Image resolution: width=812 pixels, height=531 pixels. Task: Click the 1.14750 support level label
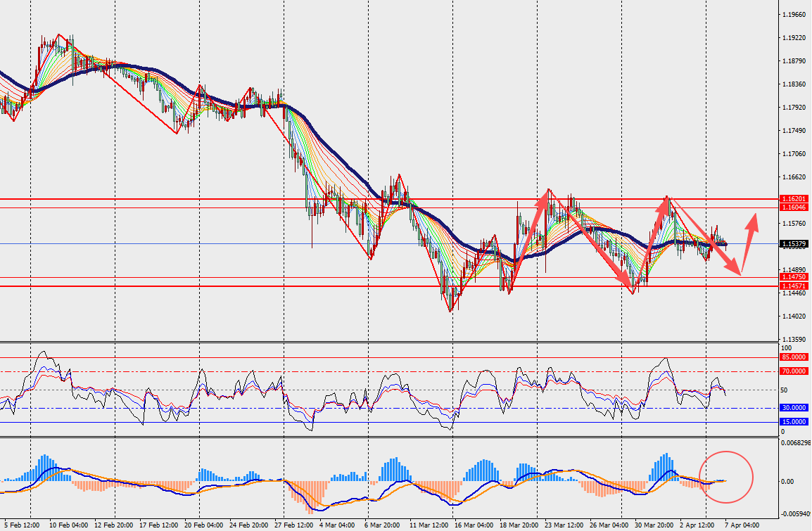pyautogui.click(x=794, y=278)
